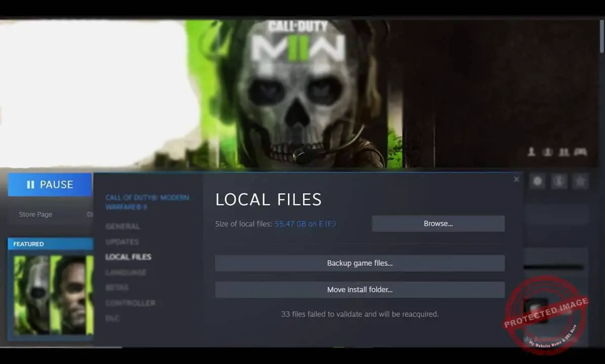Click the 55.47 GB drive location link
605x364 pixels.
tap(305, 223)
